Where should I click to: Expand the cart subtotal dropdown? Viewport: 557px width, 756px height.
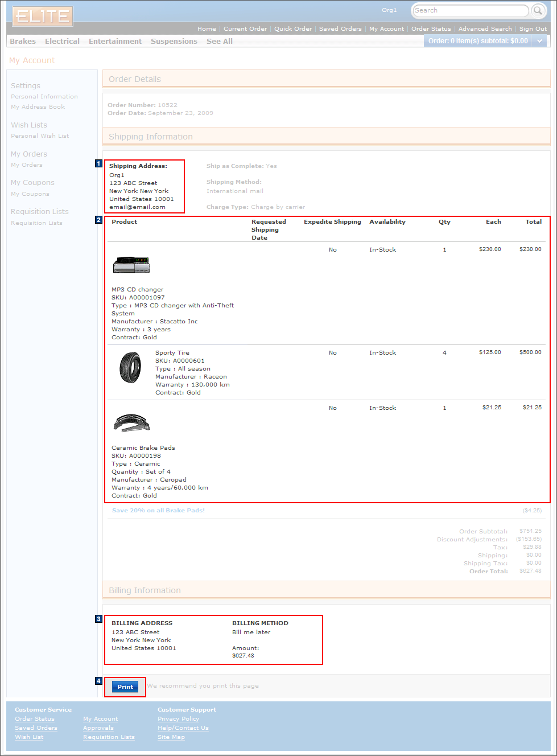click(539, 40)
